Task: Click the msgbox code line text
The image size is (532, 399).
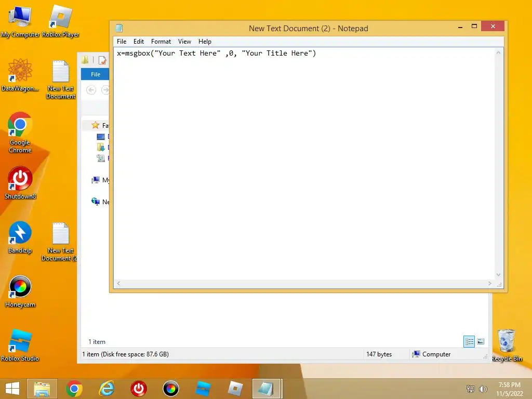Action: point(217,54)
